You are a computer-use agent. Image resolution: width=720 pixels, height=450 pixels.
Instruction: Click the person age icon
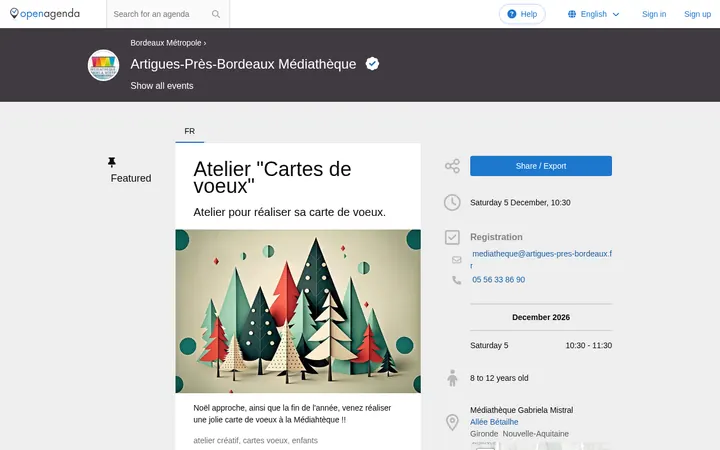452,378
